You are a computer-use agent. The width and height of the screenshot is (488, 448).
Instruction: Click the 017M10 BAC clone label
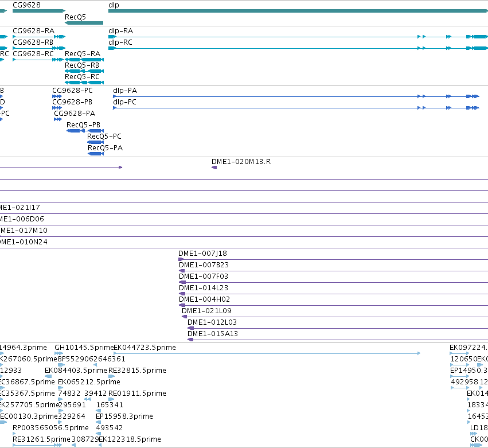(x=24, y=231)
